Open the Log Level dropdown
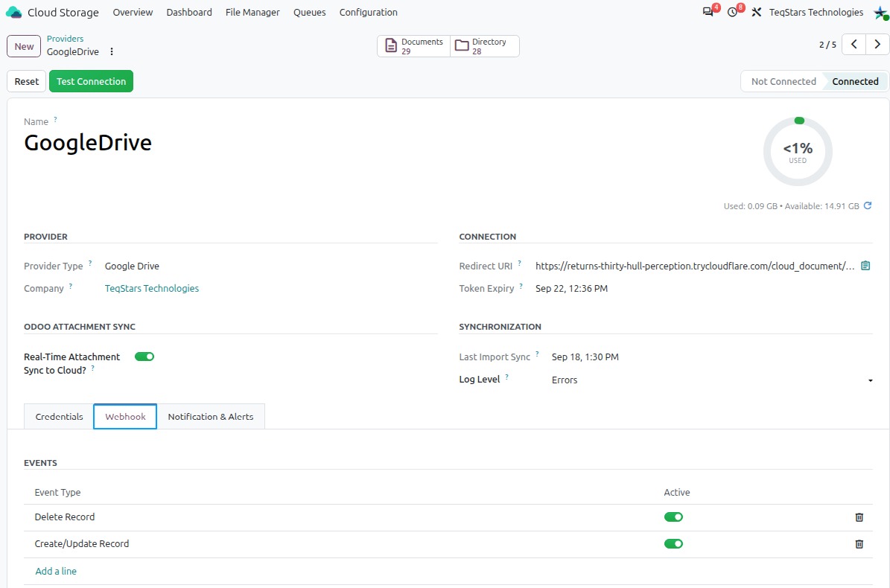The image size is (890, 588). pos(712,380)
